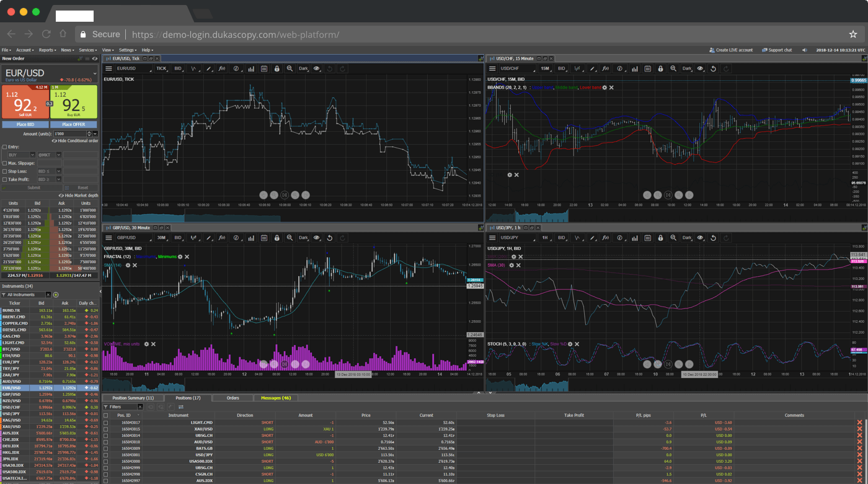Open VOLUME indicator settings in GBP/USD chart
Screen dimensions: 868x484
pos(146,344)
